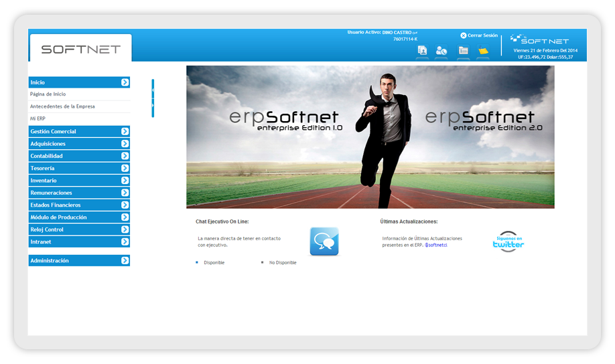Open the Reloj Control menu
Image resolution: width=615 pixels, height=364 pixels.
[x=79, y=230]
